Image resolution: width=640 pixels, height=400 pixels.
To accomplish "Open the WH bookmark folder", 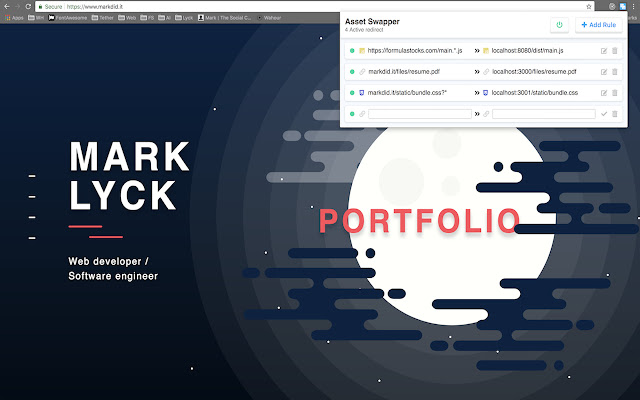I will (36, 18).
